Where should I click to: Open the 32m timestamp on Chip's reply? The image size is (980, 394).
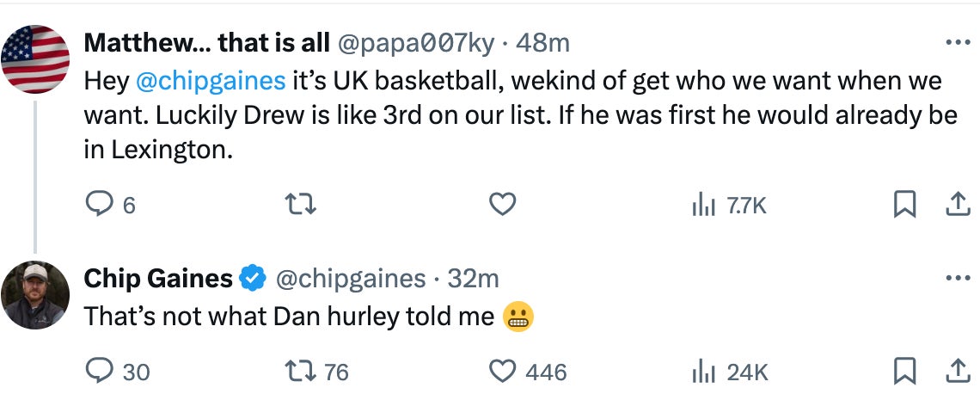pyautogui.click(x=474, y=279)
